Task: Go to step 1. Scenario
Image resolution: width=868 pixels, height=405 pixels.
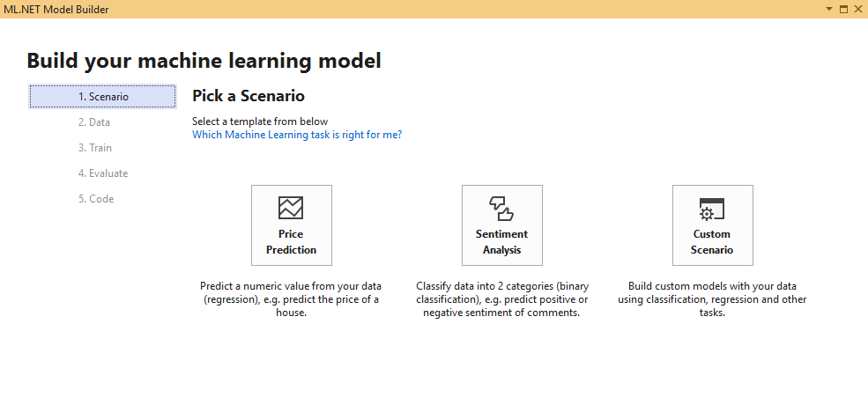Action: (x=103, y=97)
